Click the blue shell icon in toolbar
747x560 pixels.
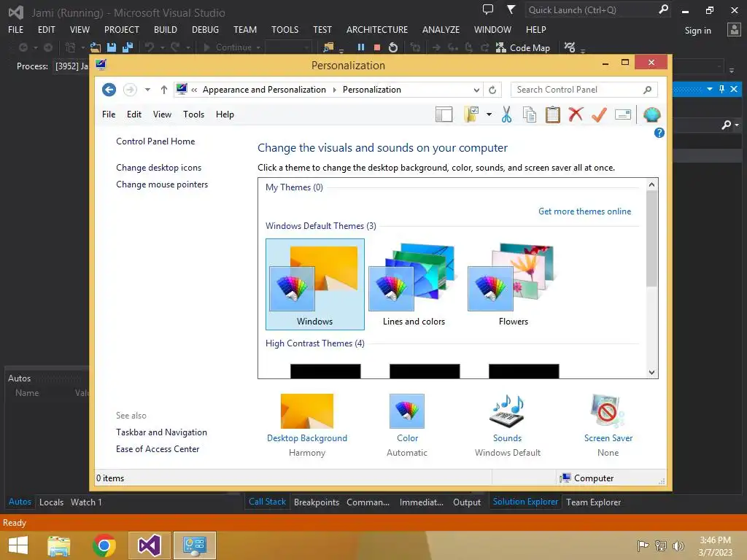click(x=651, y=114)
